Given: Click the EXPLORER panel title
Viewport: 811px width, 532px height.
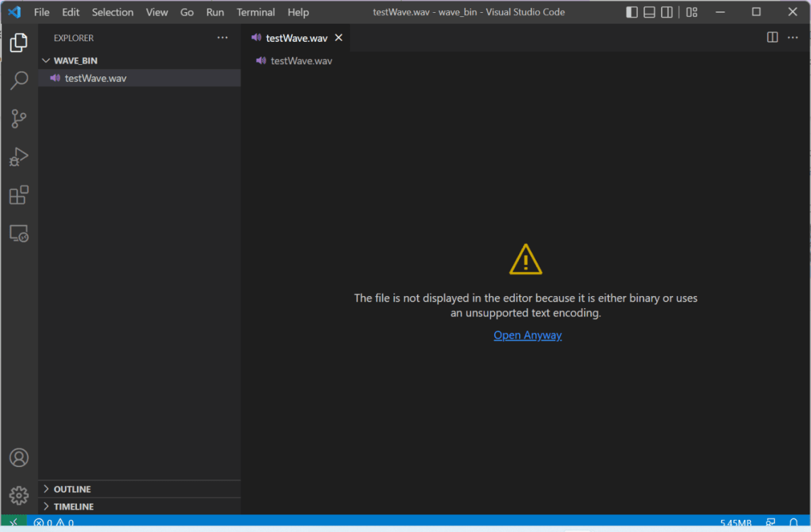Looking at the screenshot, I should click(74, 38).
